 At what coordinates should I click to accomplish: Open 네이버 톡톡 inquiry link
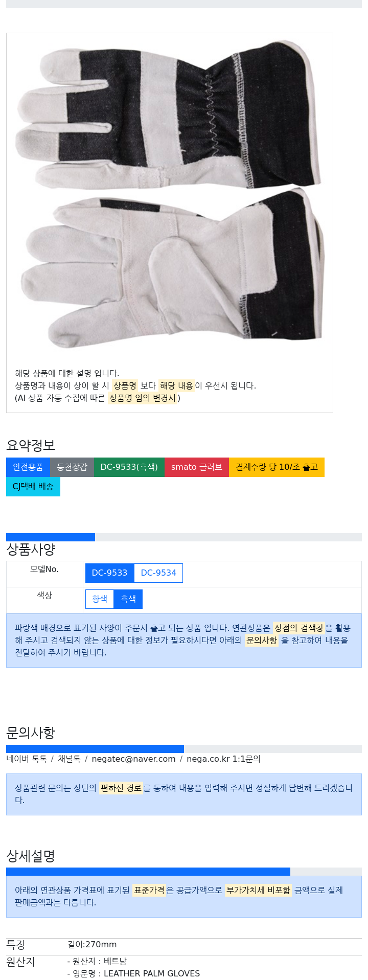[27, 759]
